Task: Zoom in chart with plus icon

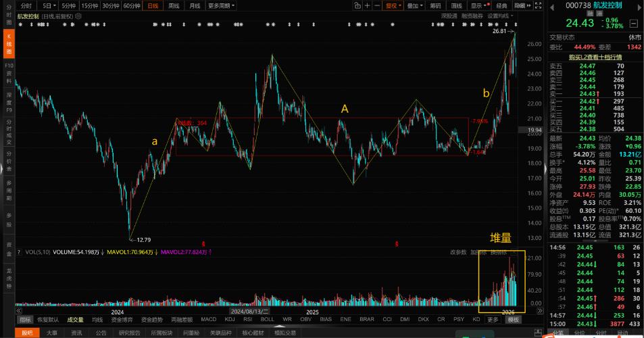Action: click(x=368, y=5)
